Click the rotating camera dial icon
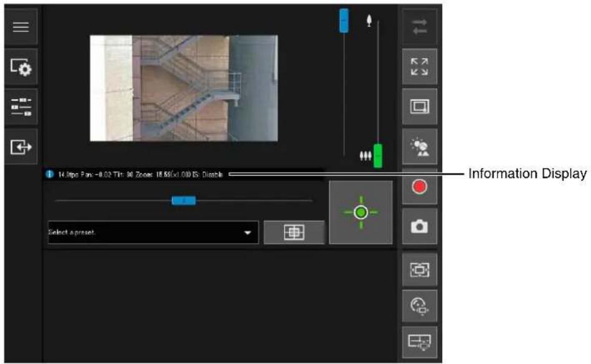 [x=420, y=305]
